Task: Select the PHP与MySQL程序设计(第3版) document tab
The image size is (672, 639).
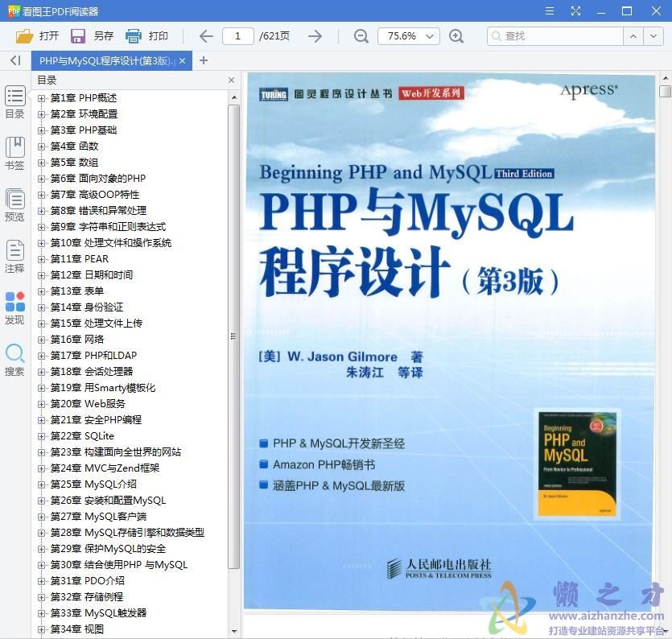Action: 111,61
